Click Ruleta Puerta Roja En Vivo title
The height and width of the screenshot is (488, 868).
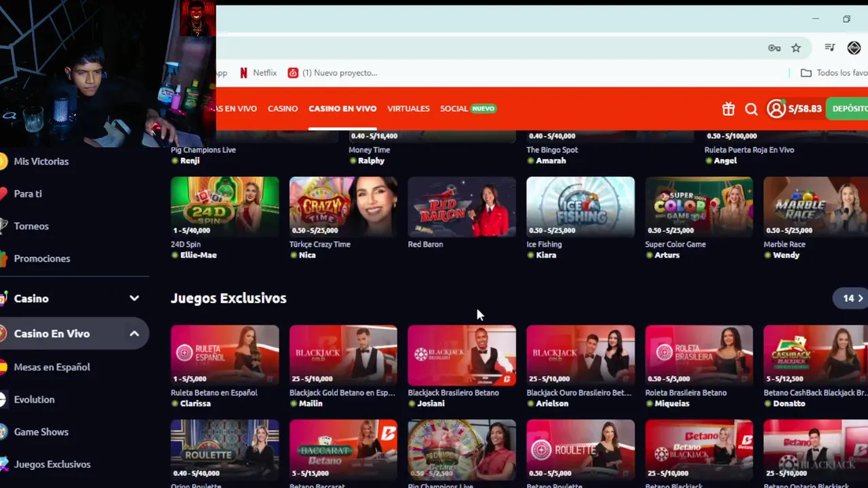coord(749,150)
